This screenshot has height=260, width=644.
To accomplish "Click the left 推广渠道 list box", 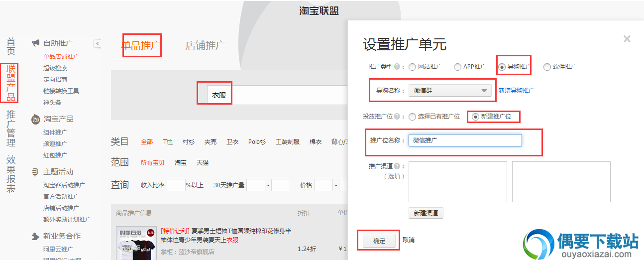I will (x=458, y=182).
